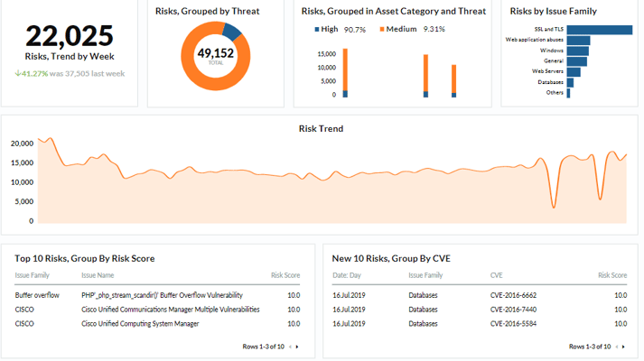The image size is (644, 361).
Task: Click the 49,152 total donut chart center
Action: [x=216, y=54]
